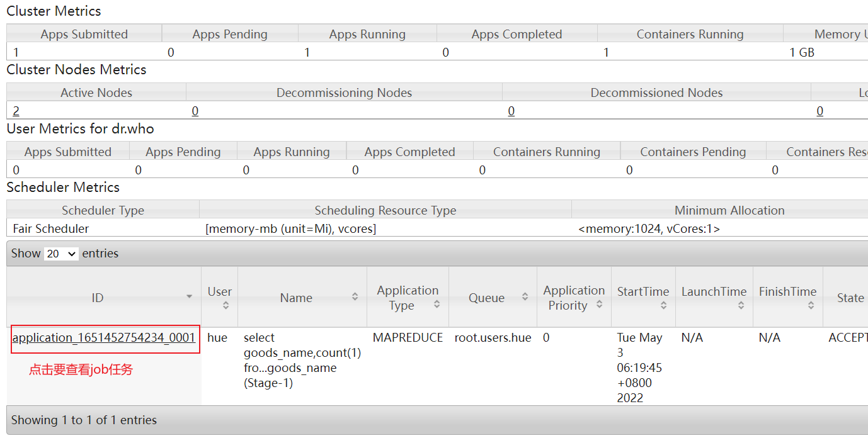Click the select goods_name query name cell
The height and width of the screenshot is (438, 868).
302,360
